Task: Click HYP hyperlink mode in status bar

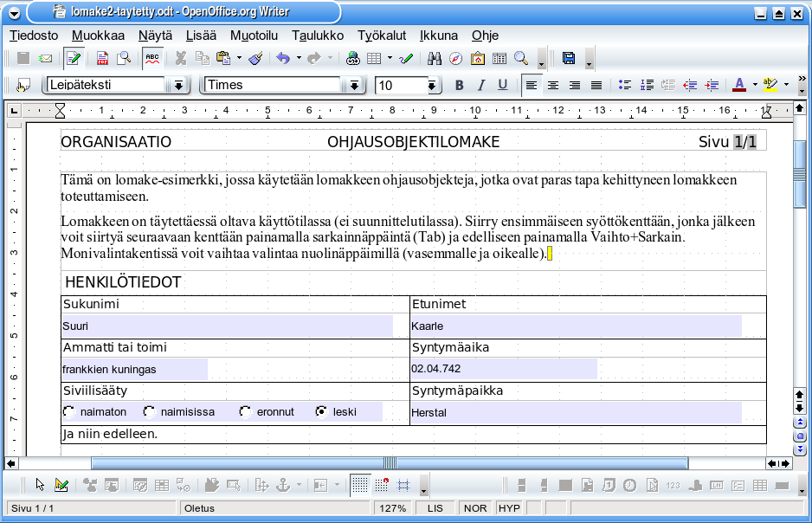Action: (x=509, y=508)
